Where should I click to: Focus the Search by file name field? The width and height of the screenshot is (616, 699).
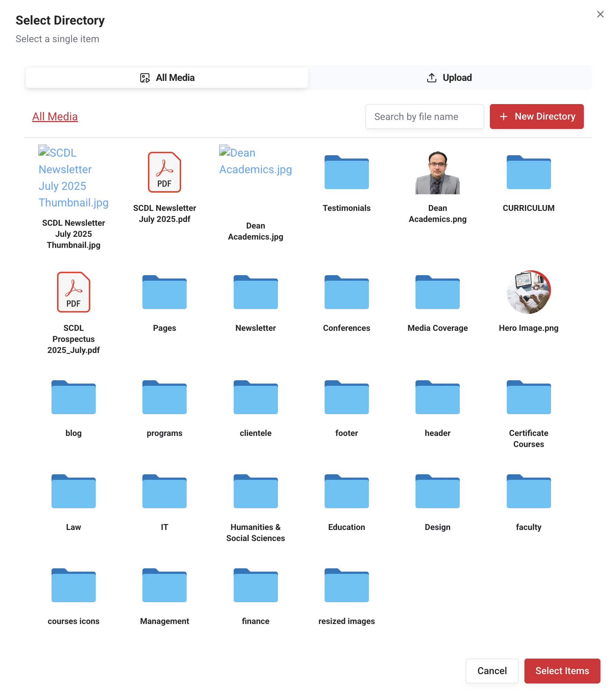pos(424,116)
